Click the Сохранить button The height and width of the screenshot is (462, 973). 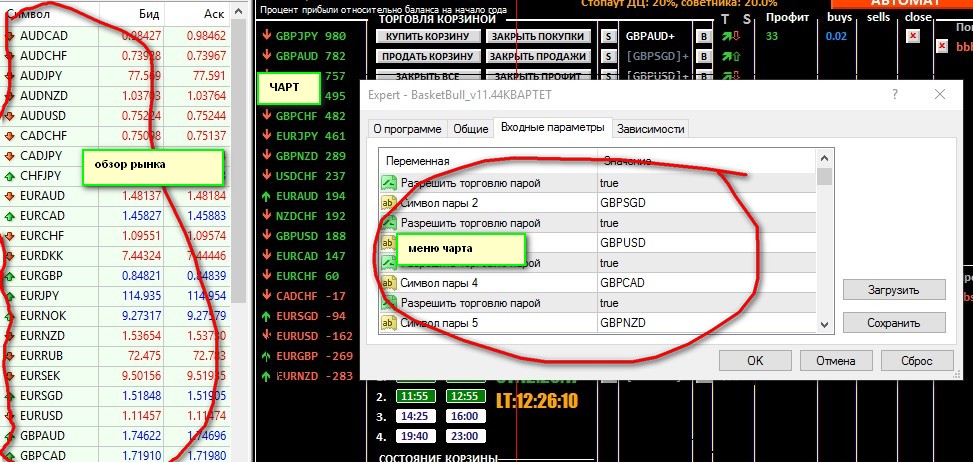tap(893, 323)
